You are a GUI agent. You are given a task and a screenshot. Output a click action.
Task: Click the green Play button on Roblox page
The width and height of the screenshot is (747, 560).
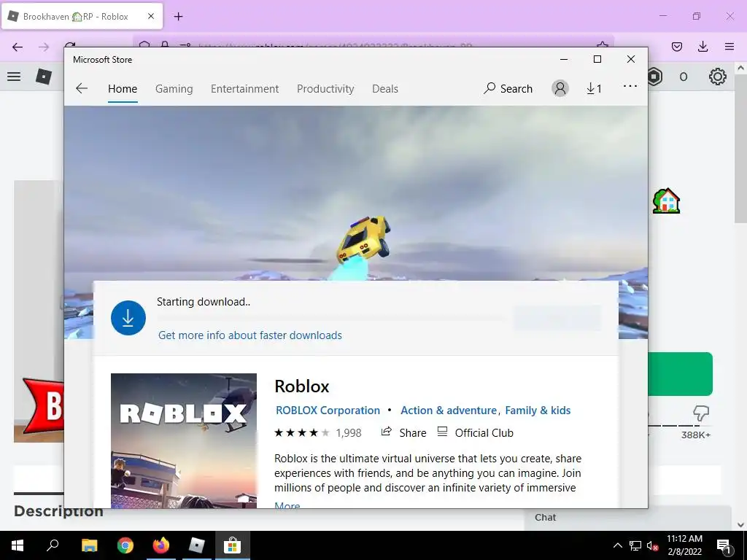pyautogui.click(x=681, y=374)
